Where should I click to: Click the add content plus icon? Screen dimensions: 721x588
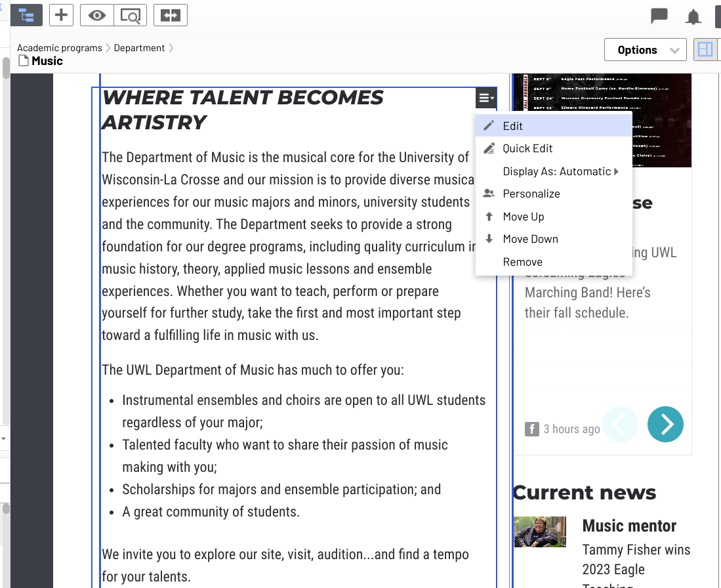tap(61, 14)
